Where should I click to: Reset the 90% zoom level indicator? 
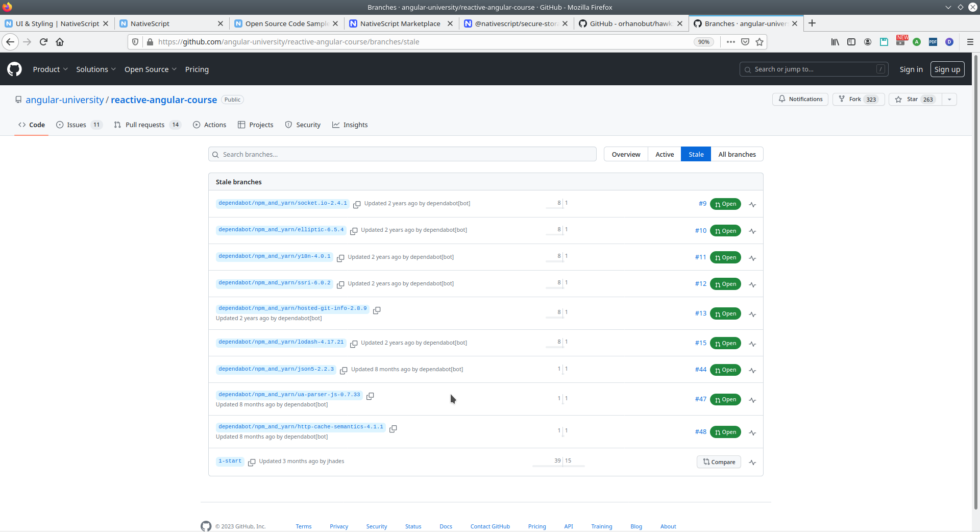(704, 42)
